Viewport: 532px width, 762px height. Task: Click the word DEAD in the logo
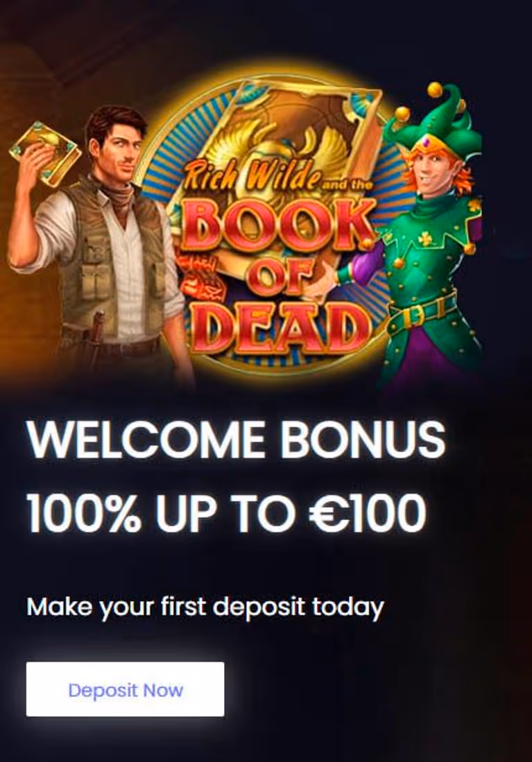click(x=284, y=324)
